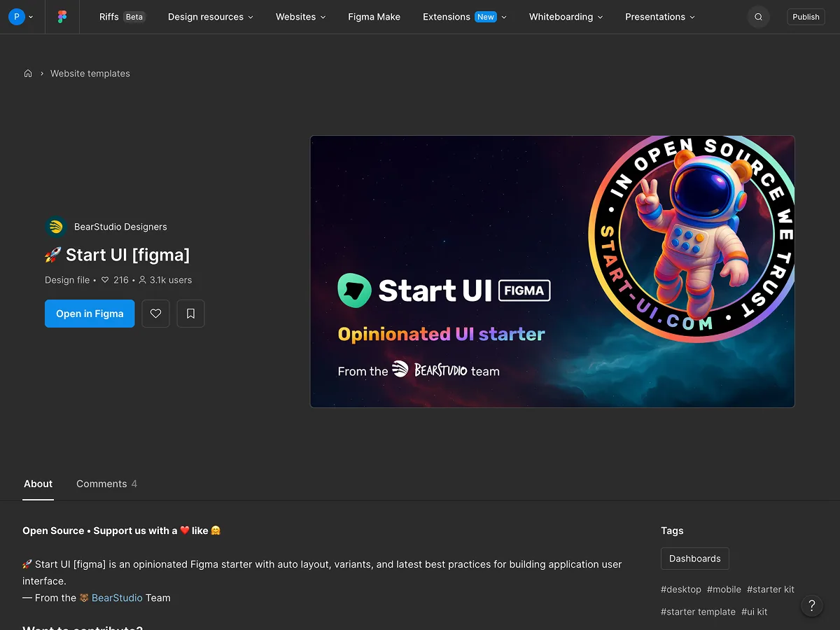The width and height of the screenshot is (840, 630).
Task: Save the file with bookmark button
Action: point(190,314)
